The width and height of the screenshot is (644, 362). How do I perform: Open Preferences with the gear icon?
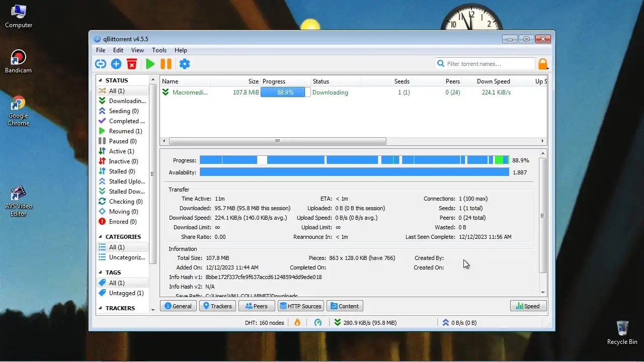185,64
